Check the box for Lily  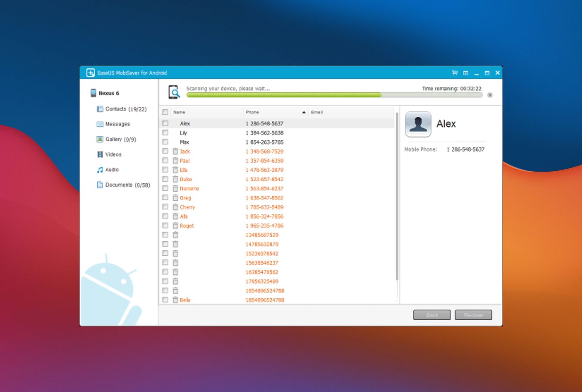point(165,132)
